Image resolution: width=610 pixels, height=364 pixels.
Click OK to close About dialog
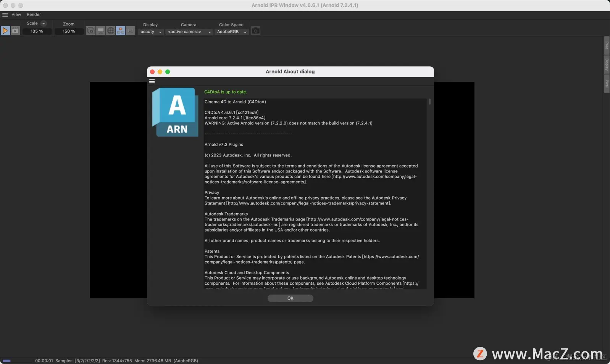tap(290, 298)
